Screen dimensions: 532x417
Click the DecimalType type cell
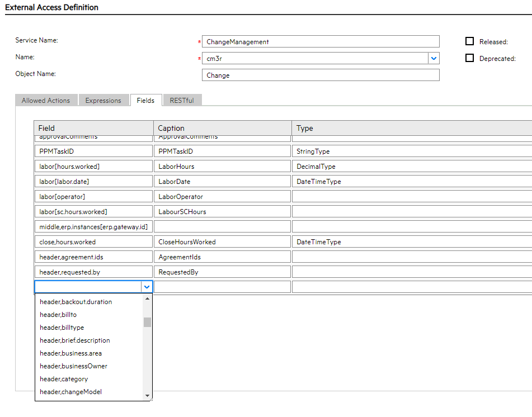(x=412, y=167)
